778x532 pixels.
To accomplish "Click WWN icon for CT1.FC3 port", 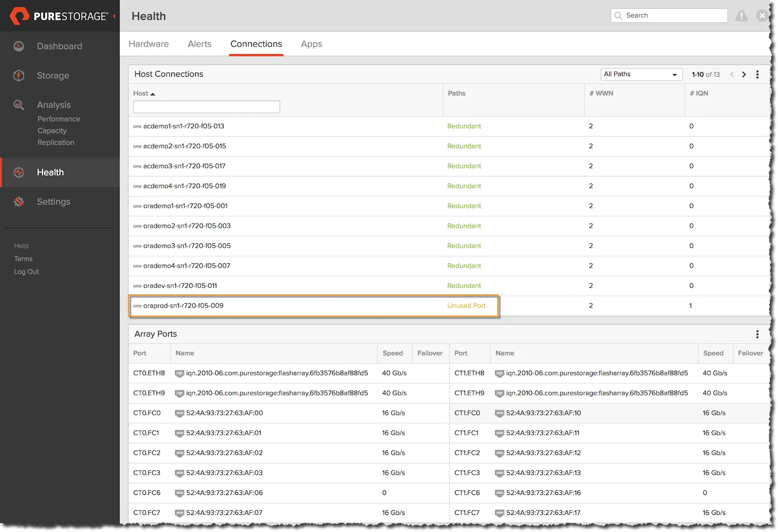I will (x=499, y=473).
